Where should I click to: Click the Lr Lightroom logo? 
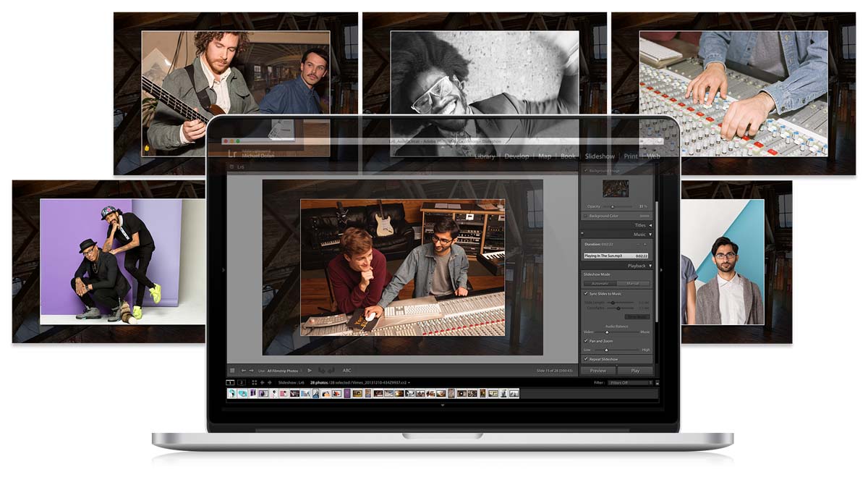point(232,153)
